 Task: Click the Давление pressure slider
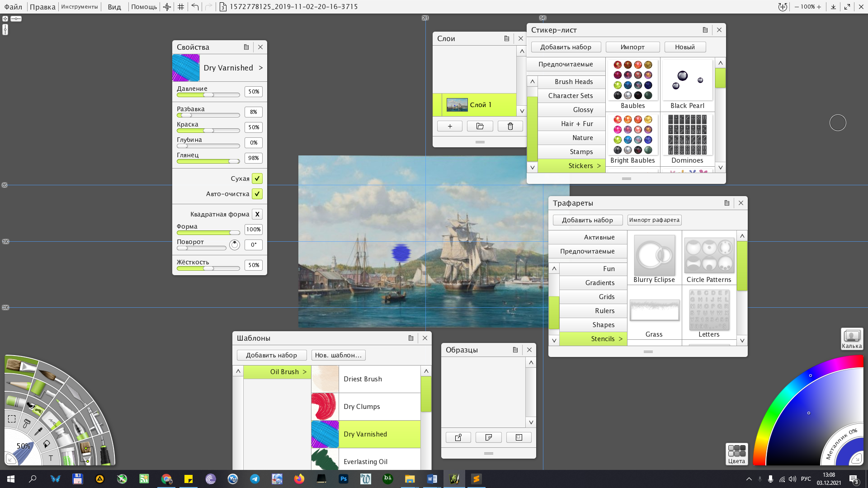coord(208,95)
